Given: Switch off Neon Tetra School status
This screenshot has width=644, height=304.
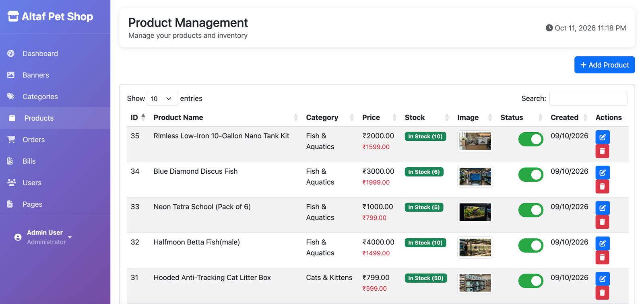Looking at the screenshot, I should pos(531,210).
